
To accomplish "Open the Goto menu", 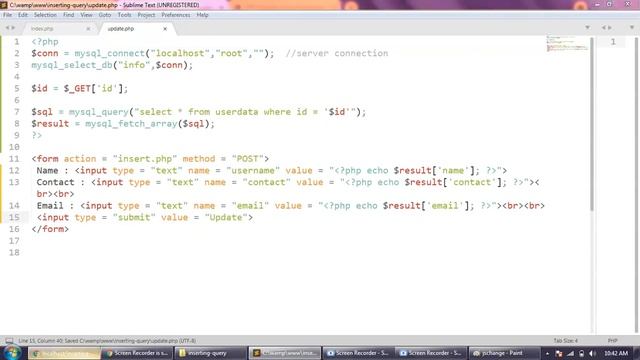I will click(x=105, y=15).
